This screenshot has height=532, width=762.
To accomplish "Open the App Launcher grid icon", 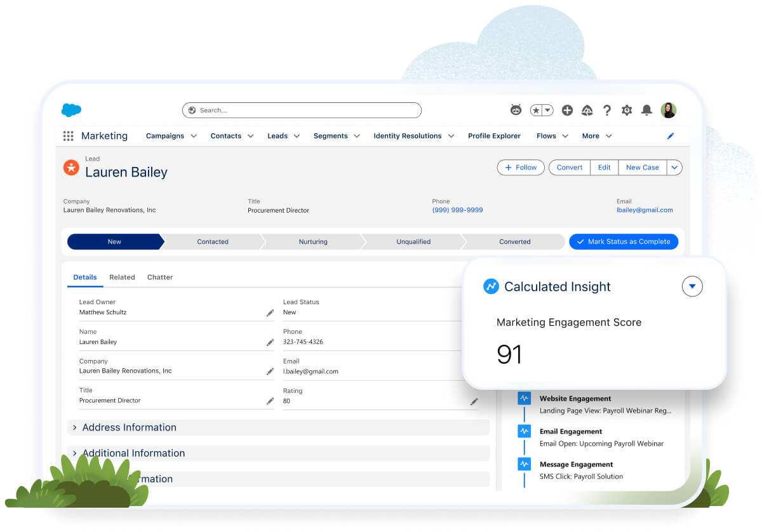I will 68,135.
